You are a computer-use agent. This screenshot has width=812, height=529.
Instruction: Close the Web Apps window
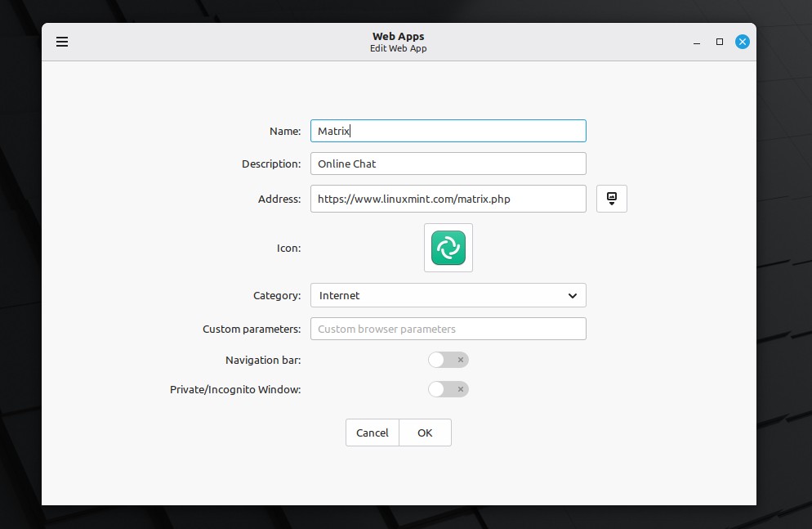coord(742,42)
